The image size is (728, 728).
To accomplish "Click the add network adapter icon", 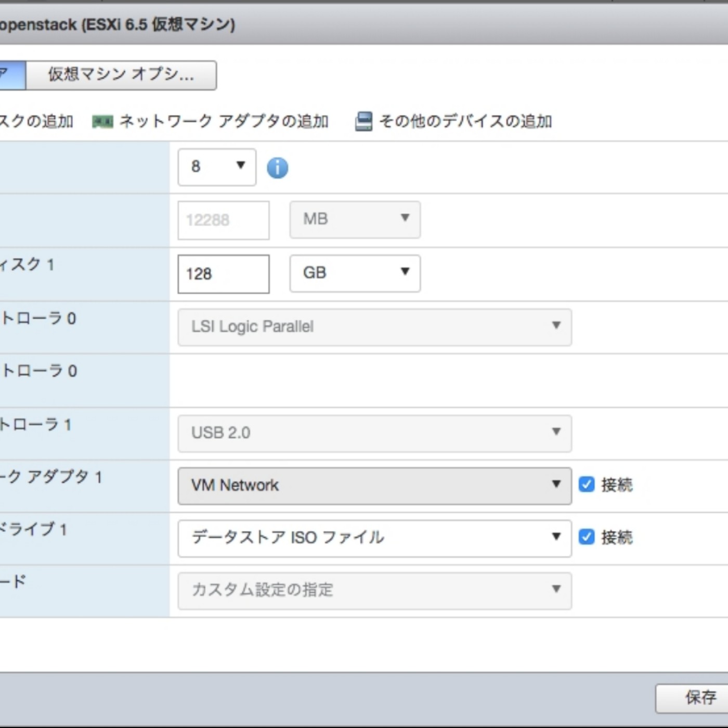I will (103, 121).
